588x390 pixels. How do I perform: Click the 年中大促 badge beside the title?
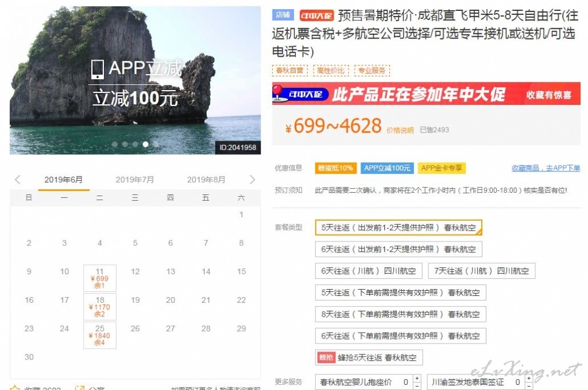coord(316,15)
